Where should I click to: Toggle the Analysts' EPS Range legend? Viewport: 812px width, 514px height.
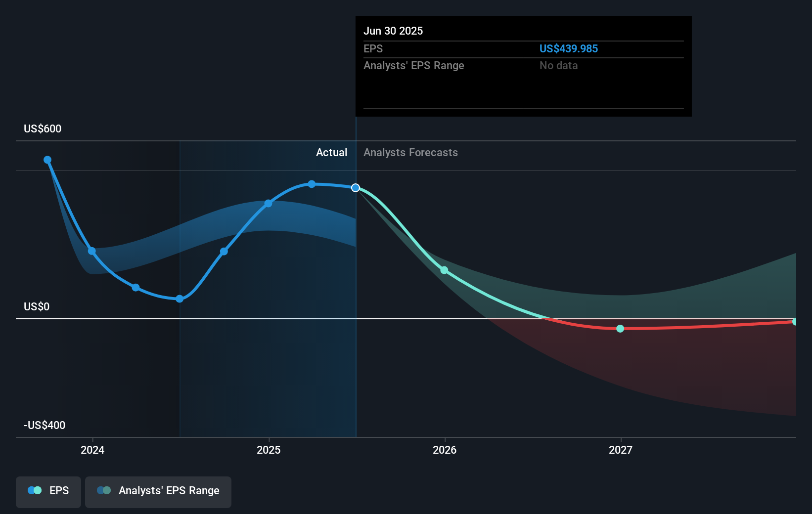(158, 492)
